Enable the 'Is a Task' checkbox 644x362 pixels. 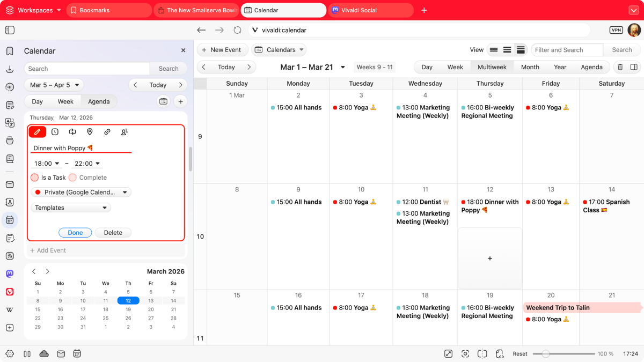coord(35,178)
